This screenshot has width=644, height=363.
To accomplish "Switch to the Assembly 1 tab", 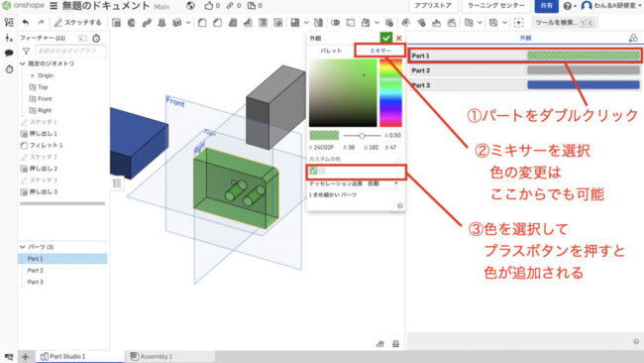I will click(152, 356).
